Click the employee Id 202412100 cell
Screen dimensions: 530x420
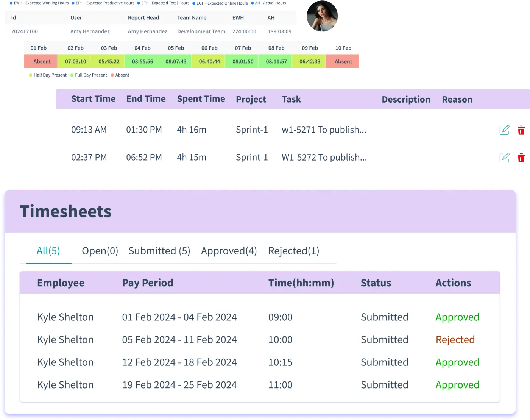[x=24, y=31]
